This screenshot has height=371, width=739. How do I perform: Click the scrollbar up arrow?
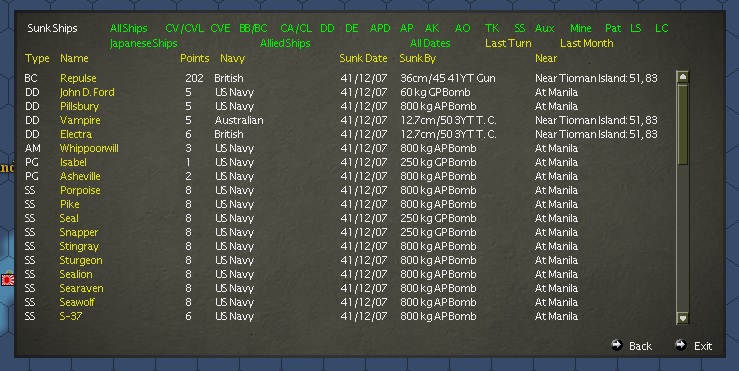pyautogui.click(x=682, y=76)
